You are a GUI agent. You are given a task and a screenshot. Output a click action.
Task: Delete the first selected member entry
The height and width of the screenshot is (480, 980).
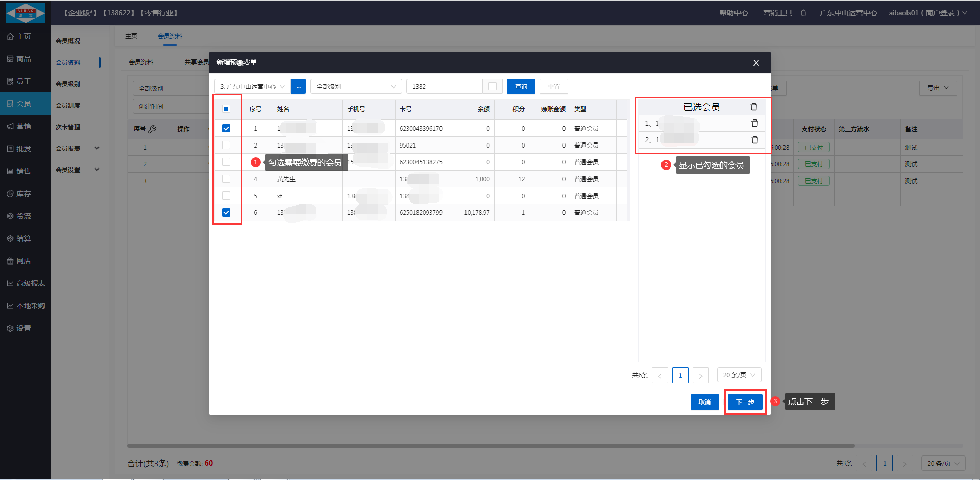(x=754, y=123)
